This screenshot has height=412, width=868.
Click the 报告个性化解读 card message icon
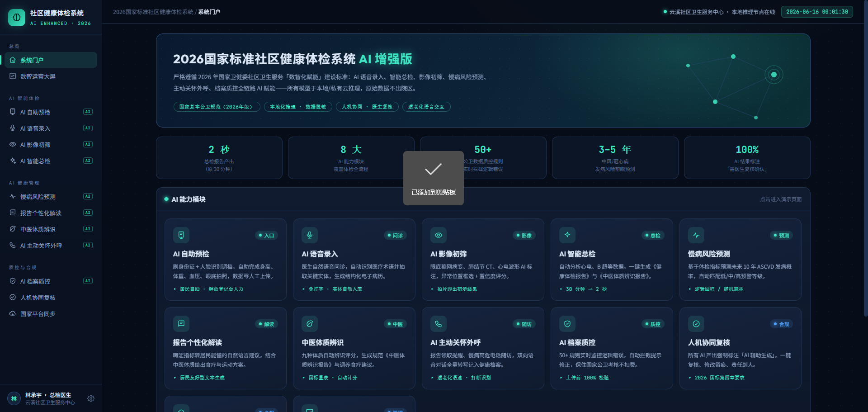coord(181,324)
